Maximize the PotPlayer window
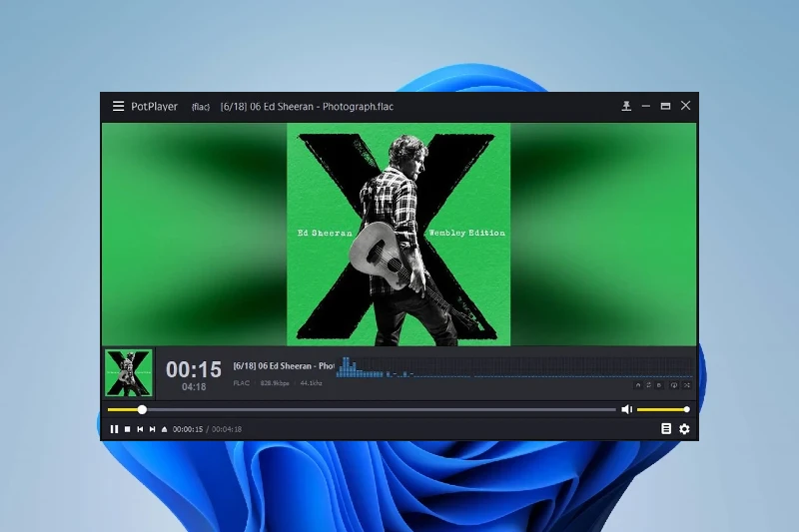Image resolution: width=799 pixels, height=532 pixels. [x=665, y=106]
